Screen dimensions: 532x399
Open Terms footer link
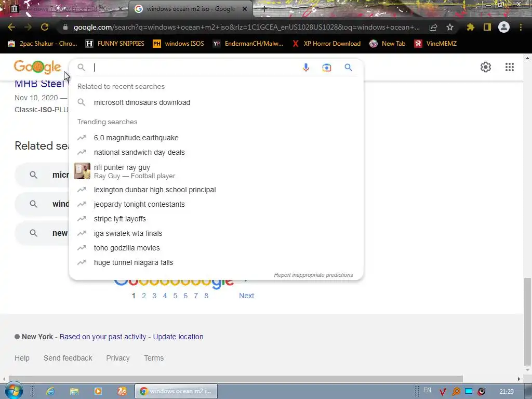(154, 358)
